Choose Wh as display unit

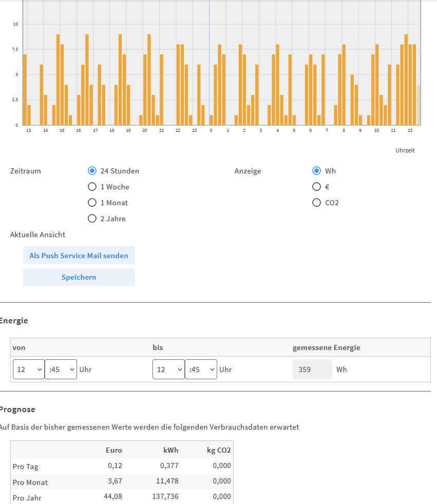coord(316,171)
